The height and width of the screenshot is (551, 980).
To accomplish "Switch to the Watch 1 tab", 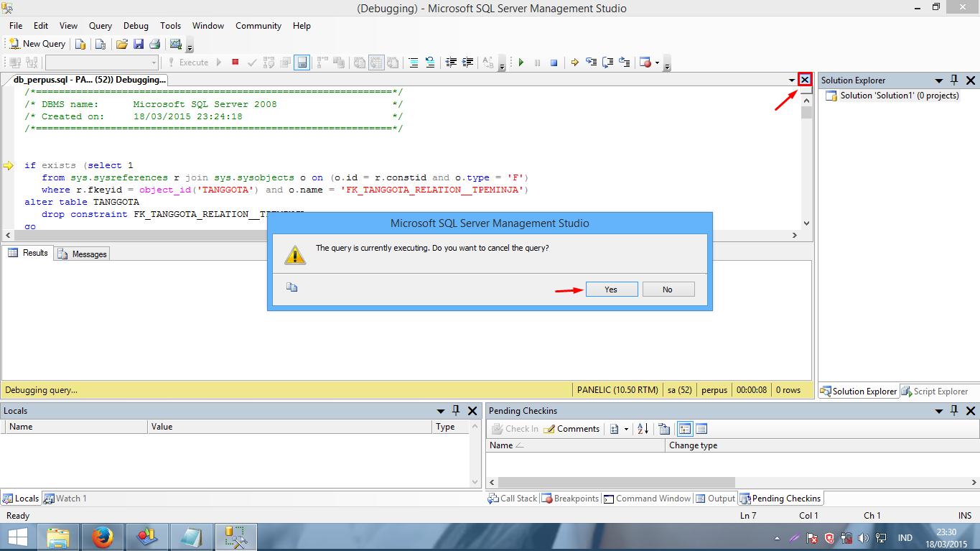I will point(65,498).
